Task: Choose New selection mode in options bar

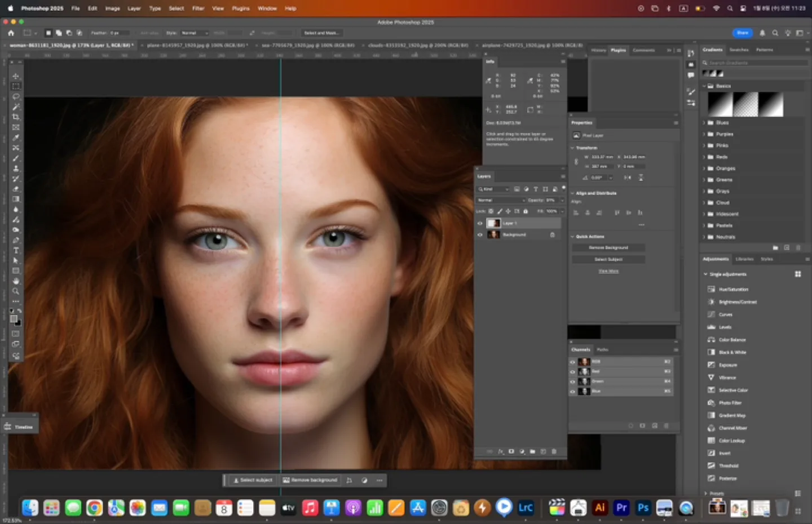Action: (48, 33)
